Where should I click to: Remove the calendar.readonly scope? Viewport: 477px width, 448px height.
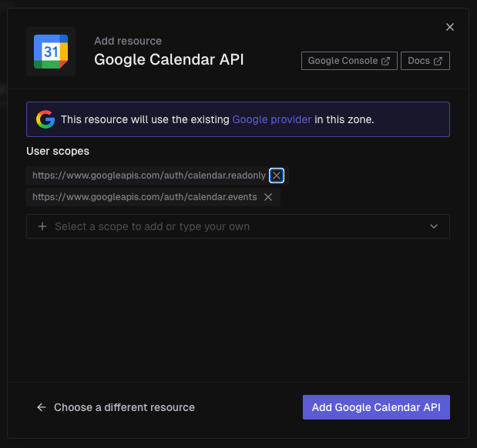276,176
